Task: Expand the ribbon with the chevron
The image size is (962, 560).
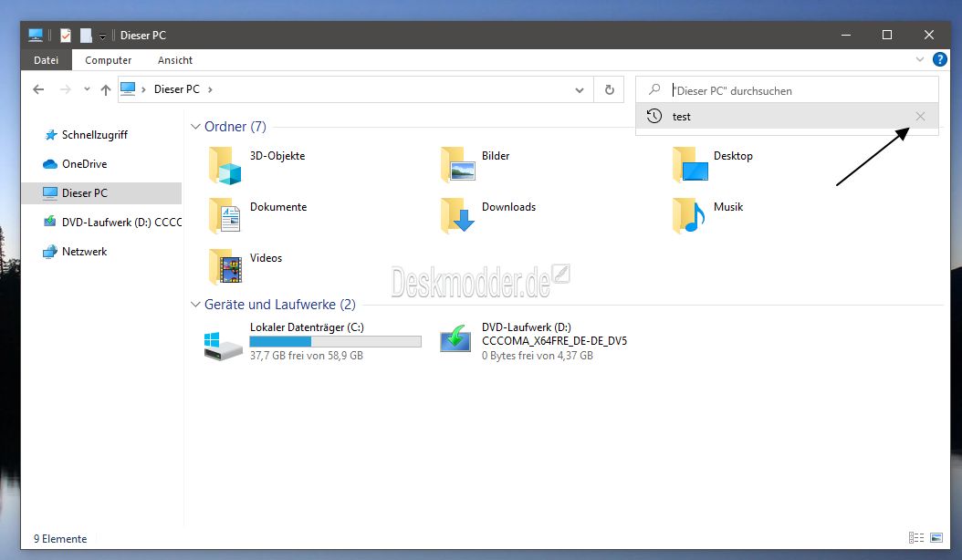Action: pos(920,59)
